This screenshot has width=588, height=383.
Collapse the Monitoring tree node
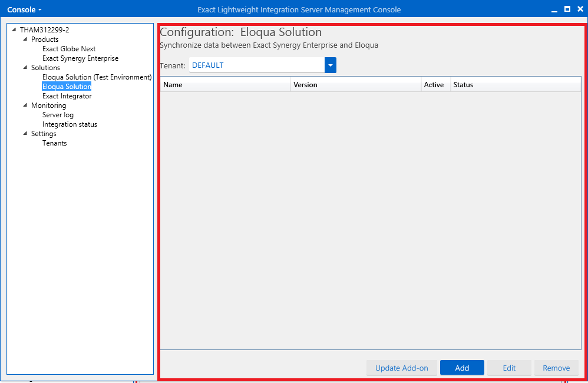(25, 105)
